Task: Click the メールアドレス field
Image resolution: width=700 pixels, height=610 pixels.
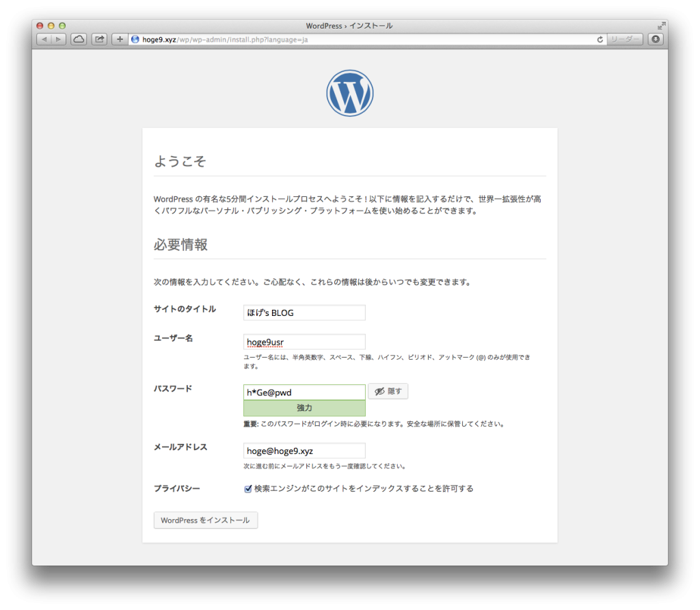Action: pos(304,451)
